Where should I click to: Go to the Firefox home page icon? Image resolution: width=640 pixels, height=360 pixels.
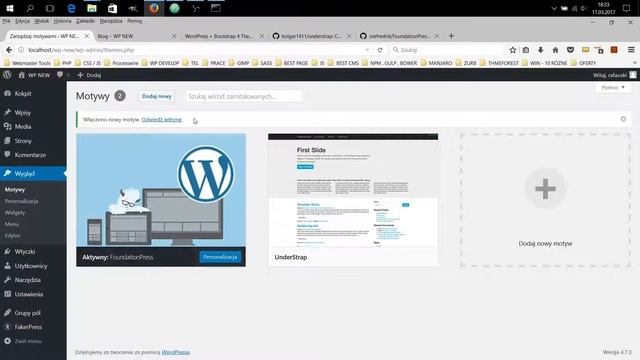555,50
